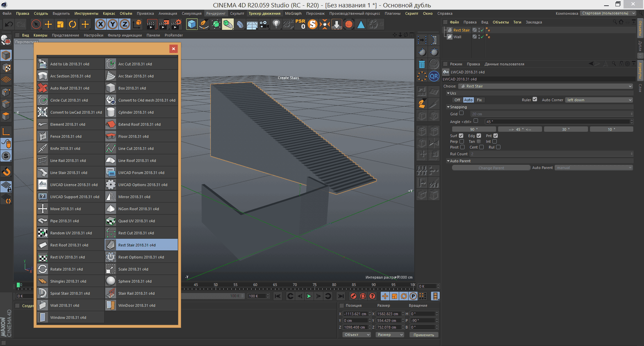
Task: Open the Auto Corner left down dropdown
Action: [599, 100]
